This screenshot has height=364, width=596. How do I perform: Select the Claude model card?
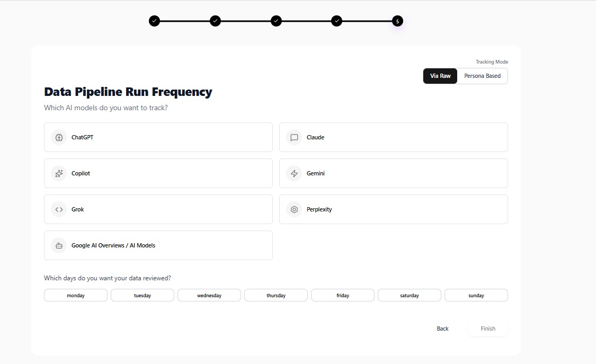(394, 137)
